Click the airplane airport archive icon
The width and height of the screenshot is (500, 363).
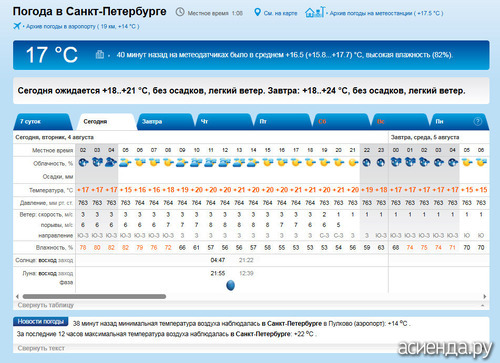[x=17, y=26]
